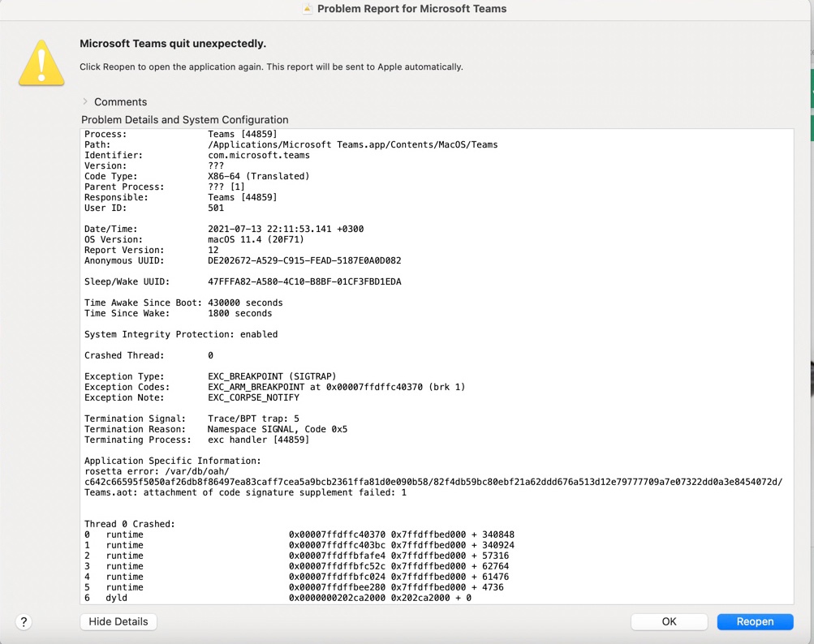Viewport: 814px width, 644px height.
Task: Click the OK button
Action: pos(670,621)
